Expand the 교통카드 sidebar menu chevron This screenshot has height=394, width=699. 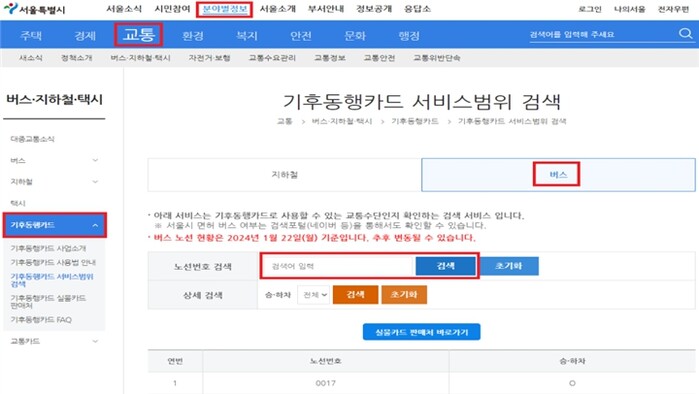[x=95, y=341]
